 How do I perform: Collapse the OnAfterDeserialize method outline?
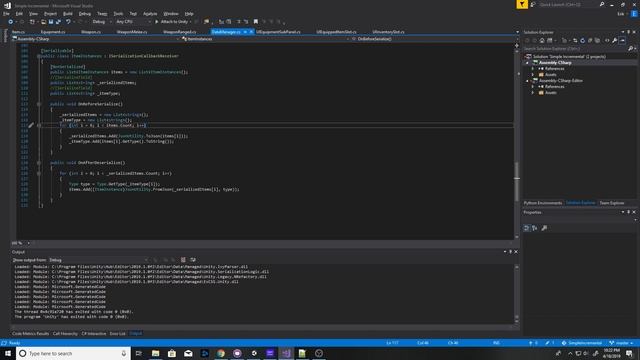tap(39, 162)
